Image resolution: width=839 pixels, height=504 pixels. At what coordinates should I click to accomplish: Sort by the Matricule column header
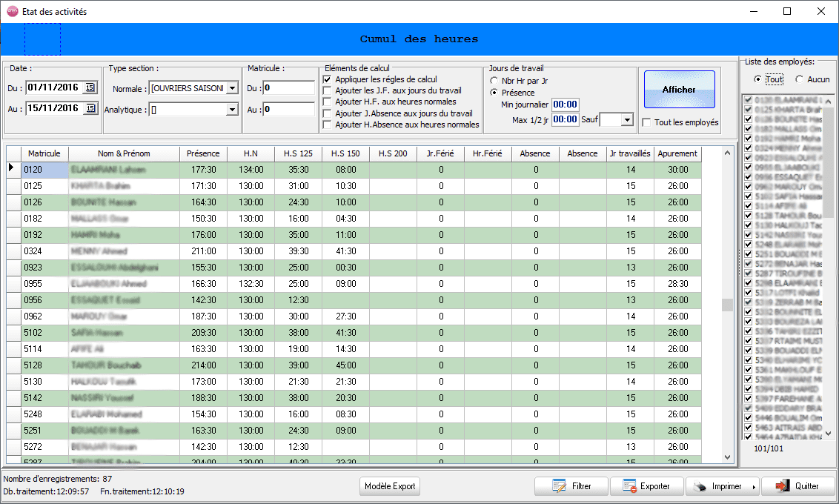44,153
